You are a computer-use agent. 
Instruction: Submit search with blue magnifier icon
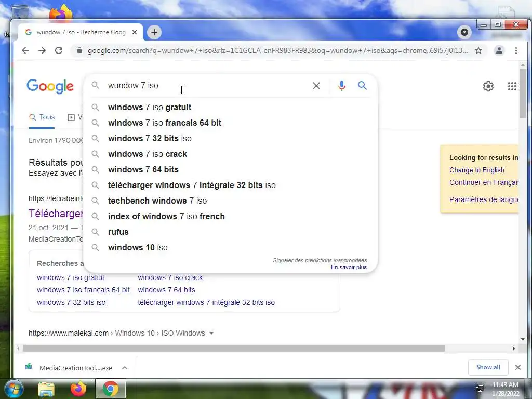click(362, 86)
